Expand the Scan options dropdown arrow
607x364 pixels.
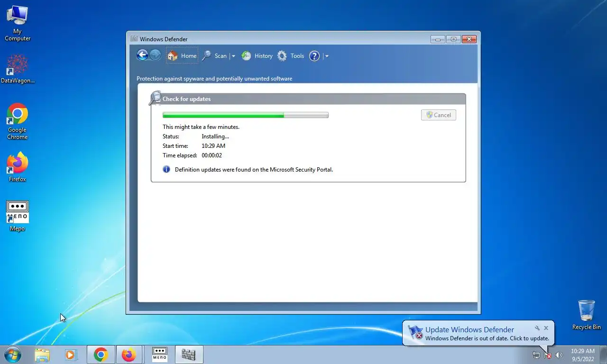pyautogui.click(x=233, y=56)
